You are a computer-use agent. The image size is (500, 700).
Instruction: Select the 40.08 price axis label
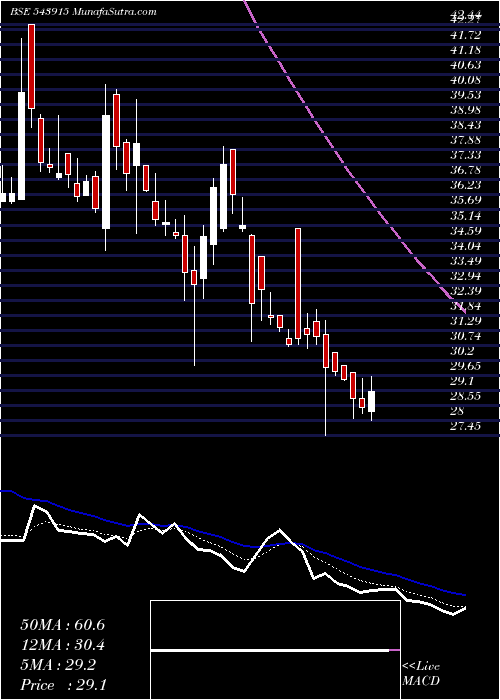tap(466, 80)
